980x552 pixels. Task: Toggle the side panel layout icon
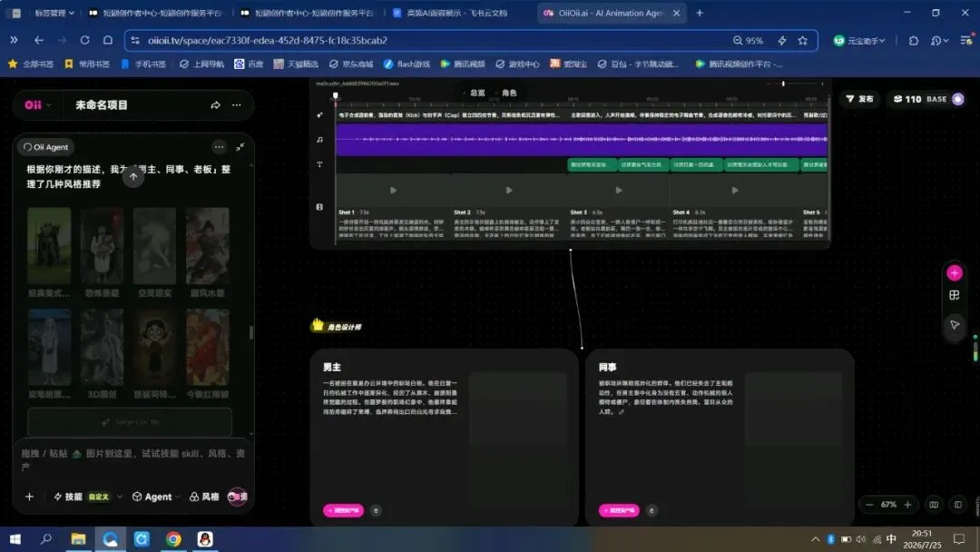957,505
